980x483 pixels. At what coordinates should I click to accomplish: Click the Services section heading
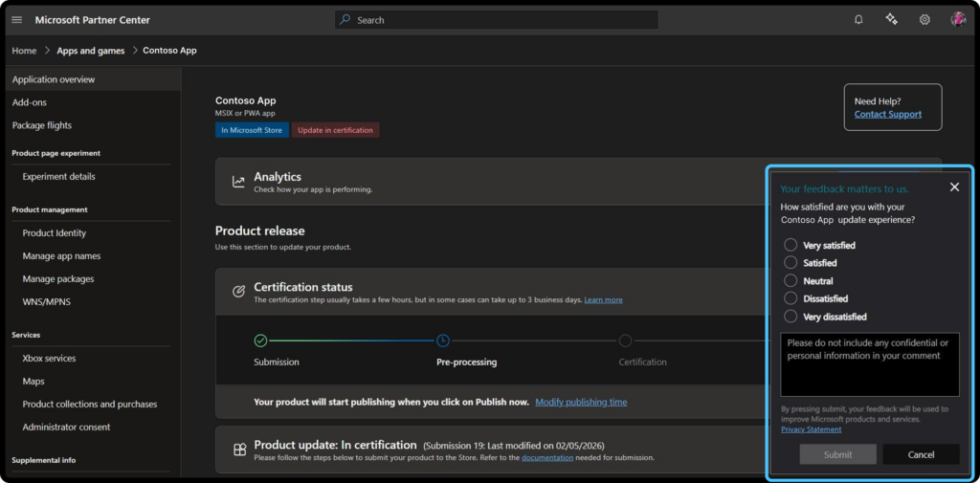(x=26, y=335)
